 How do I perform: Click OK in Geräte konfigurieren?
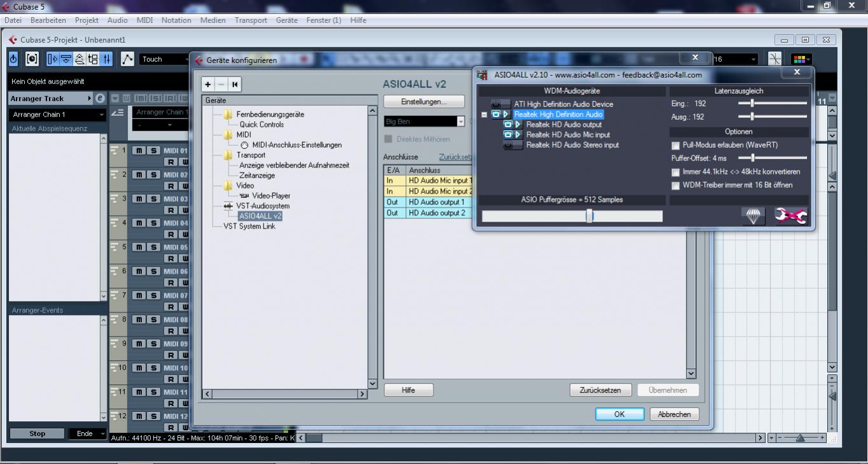(x=619, y=414)
